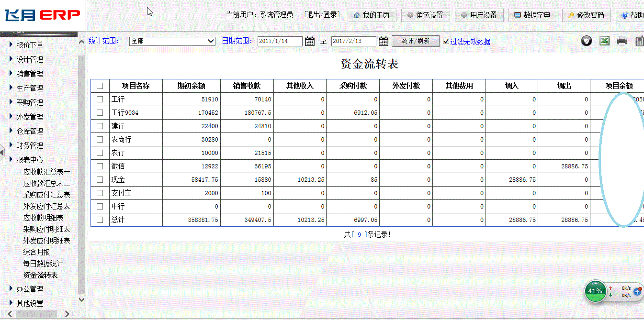This screenshot has width=644, height=320.
Task: Toggle the 过滤无效数据 checkbox
Action: (x=446, y=41)
